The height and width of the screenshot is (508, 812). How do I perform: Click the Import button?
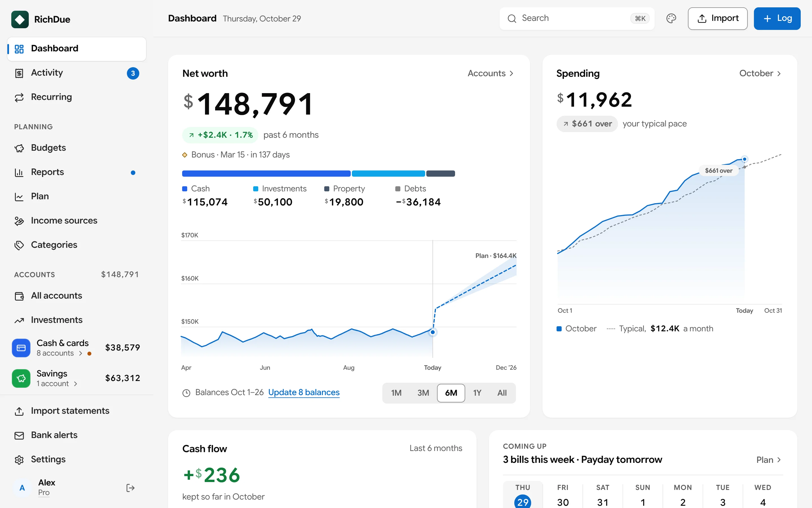(x=717, y=18)
